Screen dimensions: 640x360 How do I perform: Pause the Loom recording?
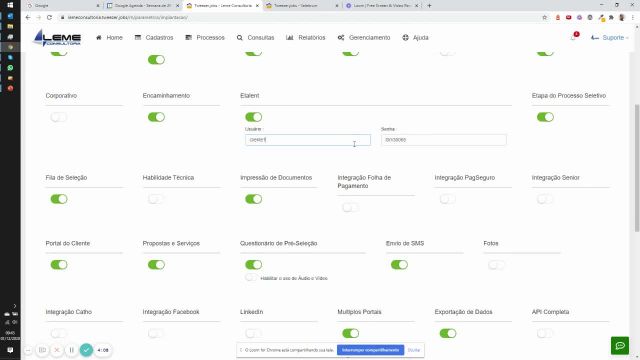(x=71, y=350)
